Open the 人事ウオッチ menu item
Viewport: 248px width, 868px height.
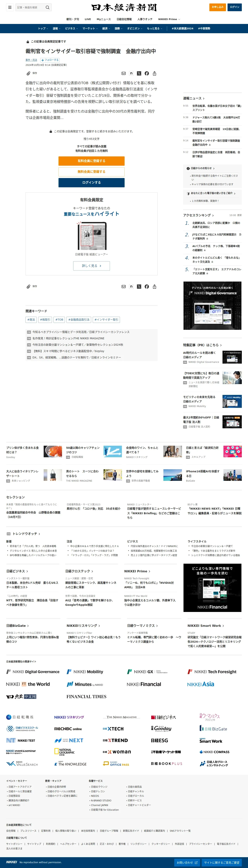145,19
